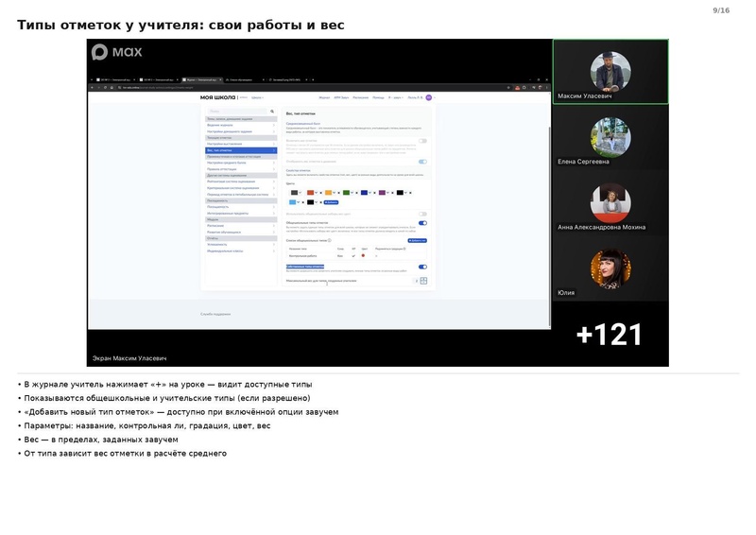Click the Моя школа logo
Image resolution: width=756 pixels, height=535 pixels.
pos(218,97)
